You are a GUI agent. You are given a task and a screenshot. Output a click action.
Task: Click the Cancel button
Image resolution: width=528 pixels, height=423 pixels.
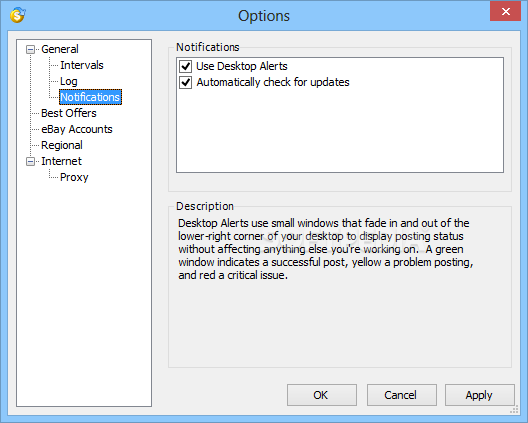[401, 395]
